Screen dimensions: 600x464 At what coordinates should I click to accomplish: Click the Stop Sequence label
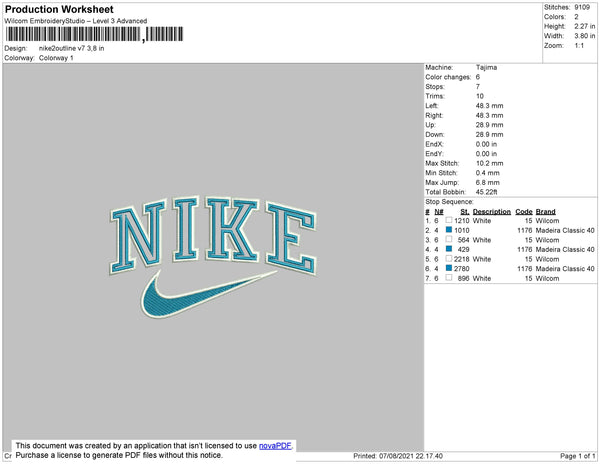coord(449,202)
